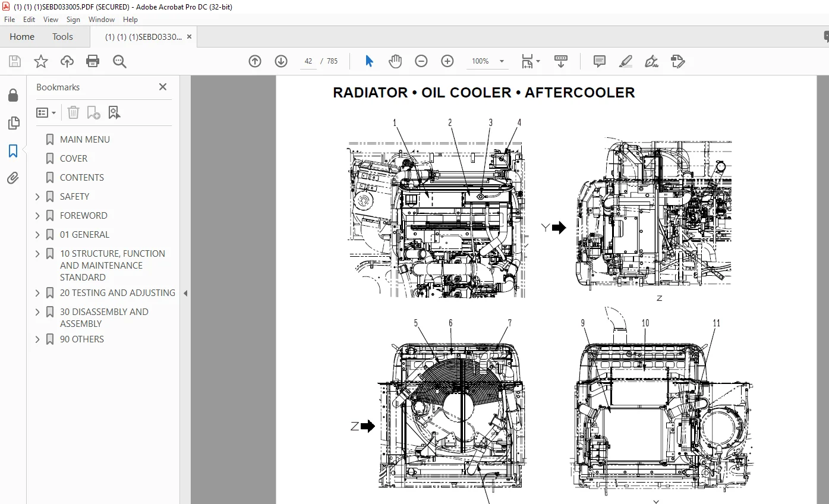The height and width of the screenshot is (504, 829).
Task: Expand the 10 STRUCTURE, FUNCTION bookmark
Action: coord(38,254)
